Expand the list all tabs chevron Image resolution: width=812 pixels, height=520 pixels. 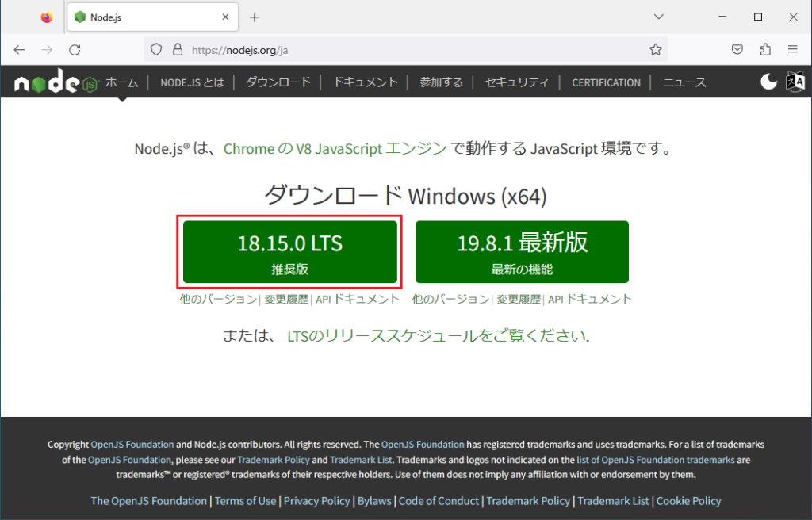659,17
